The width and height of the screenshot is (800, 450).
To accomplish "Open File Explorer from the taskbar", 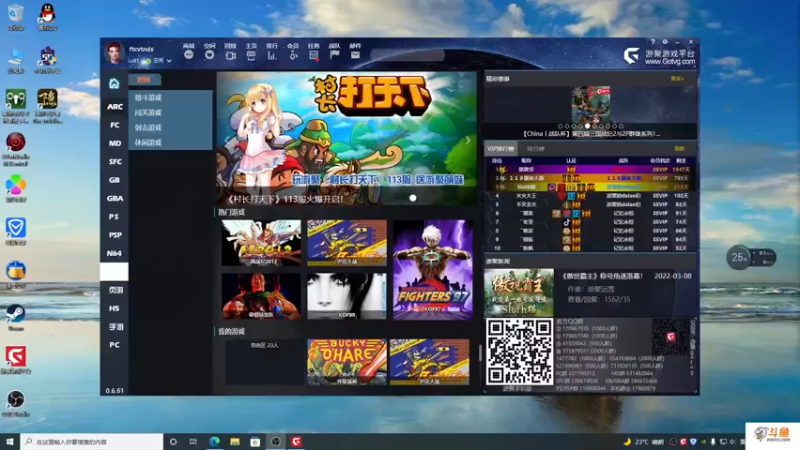I will coord(235,441).
